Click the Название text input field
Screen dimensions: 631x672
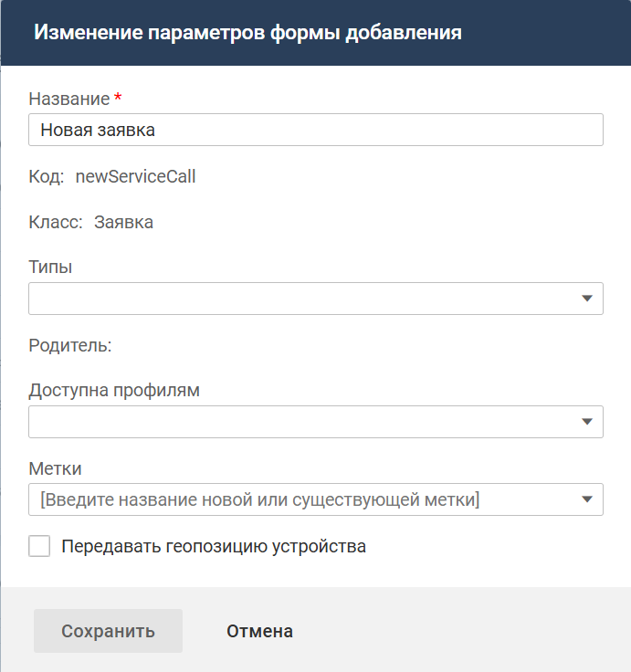tap(315, 130)
